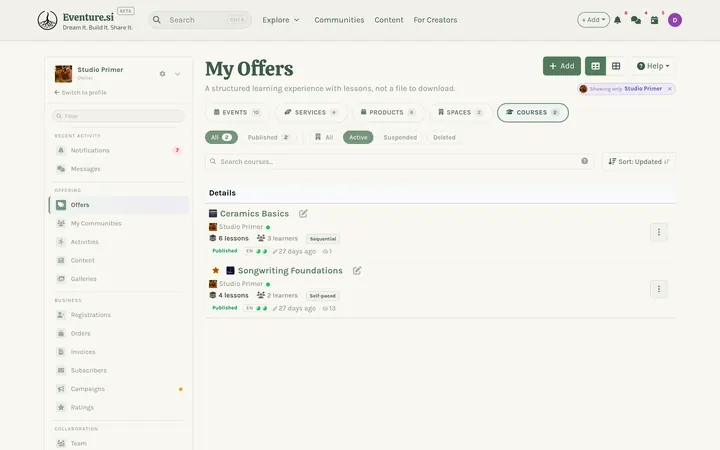Click the Search courses field
Screen dimensions: 720x450
point(399,162)
